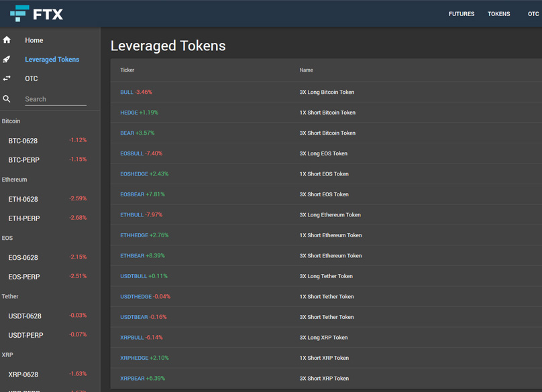This screenshot has width=542, height=392.
Task: Open OTC in the top navigation
Action: click(533, 14)
